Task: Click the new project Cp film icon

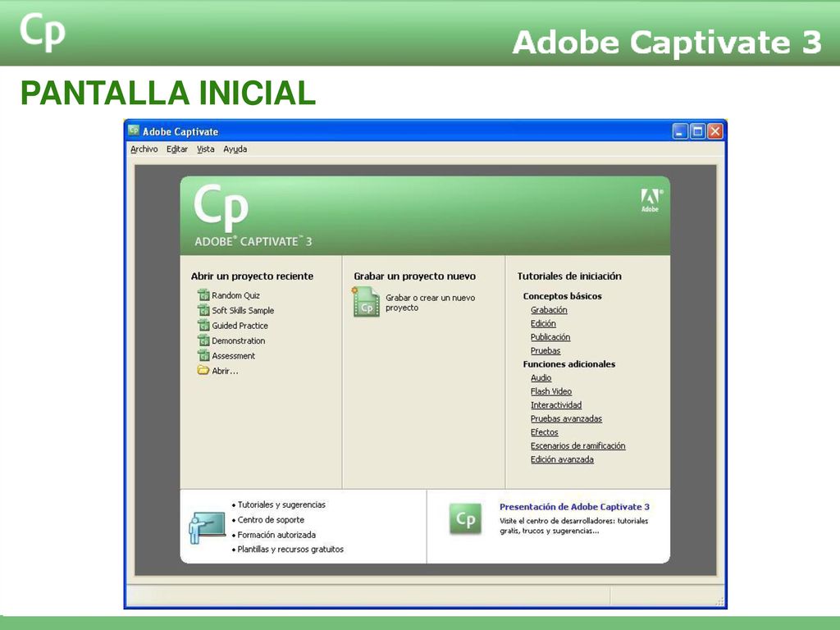Action: pos(366,302)
